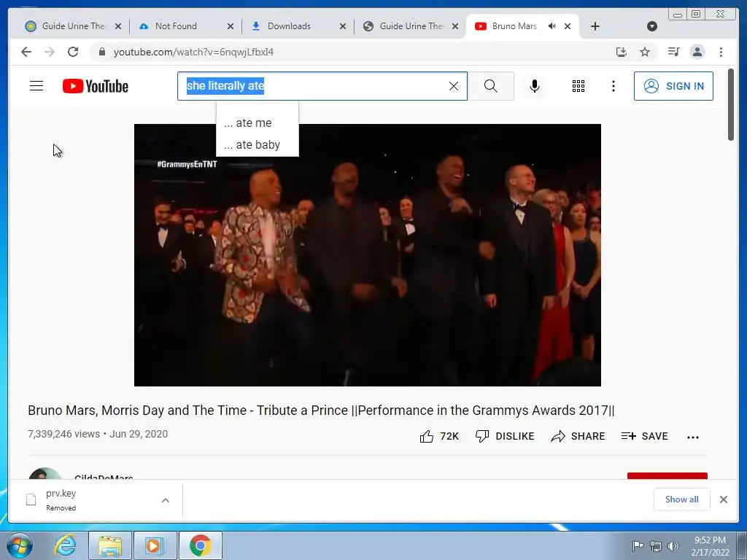747x560 pixels.
Task: Click the YouTube logo
Action: click(x=96, y=86)
